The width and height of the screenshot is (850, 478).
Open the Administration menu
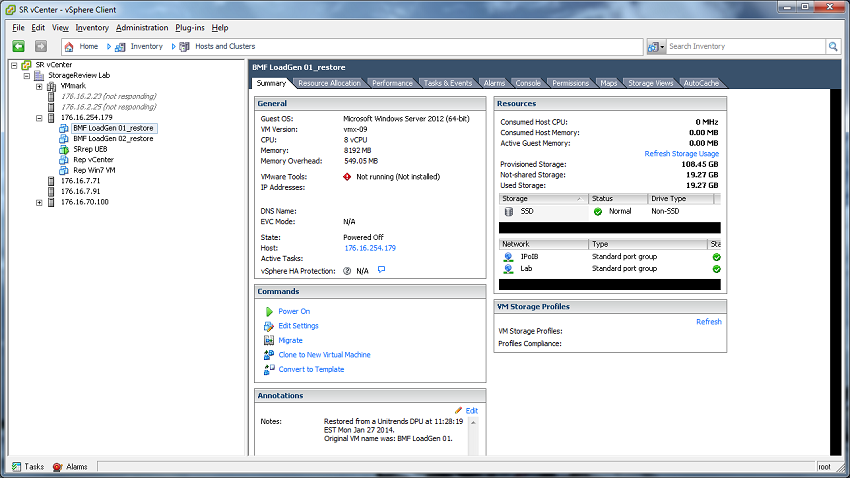(x=142, y=28)
